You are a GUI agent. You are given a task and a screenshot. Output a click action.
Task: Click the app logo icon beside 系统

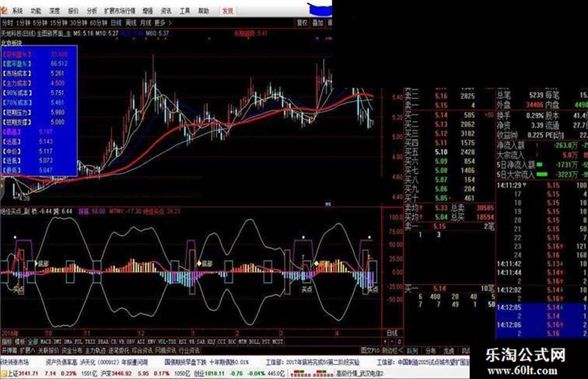point(4,10)
